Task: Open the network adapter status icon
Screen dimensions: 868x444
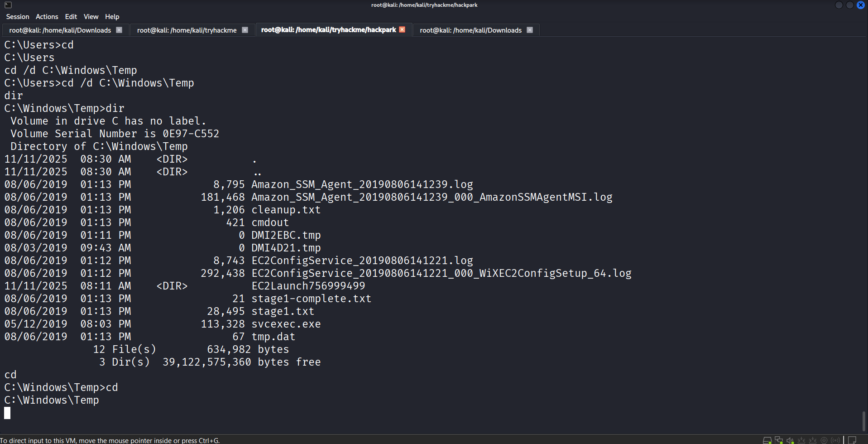Action: click(x=779, y=440)
